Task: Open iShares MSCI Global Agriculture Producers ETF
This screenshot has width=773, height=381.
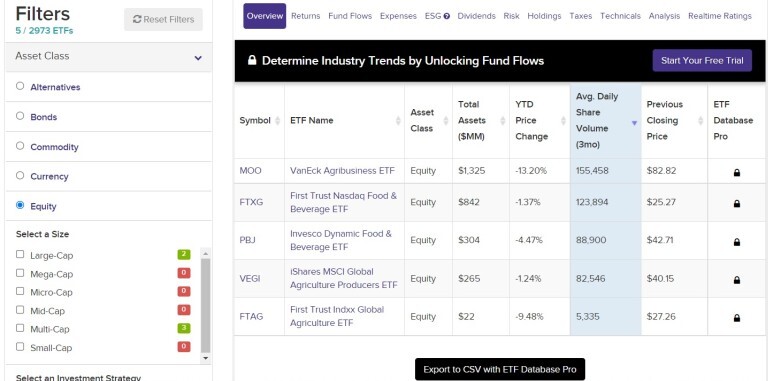Action: tap(343, 278)
